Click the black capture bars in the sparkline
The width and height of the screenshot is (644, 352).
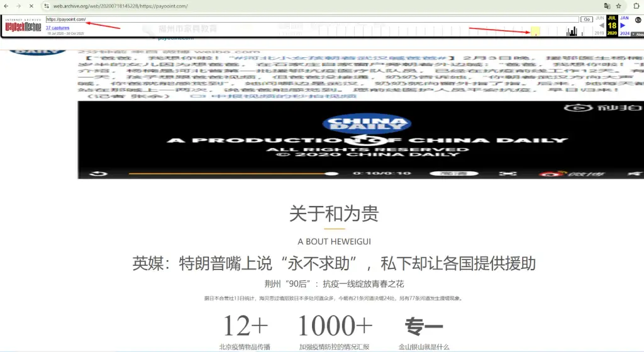(x=572, y=31)
